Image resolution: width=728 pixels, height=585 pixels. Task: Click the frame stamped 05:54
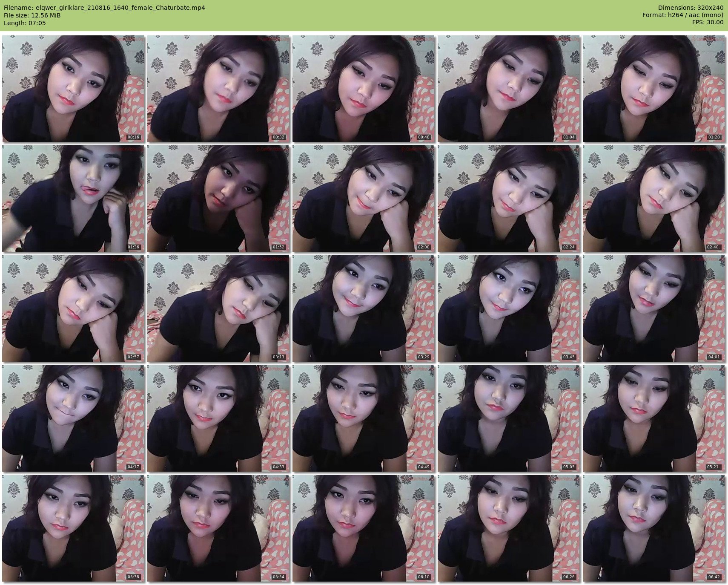(218, 528)
